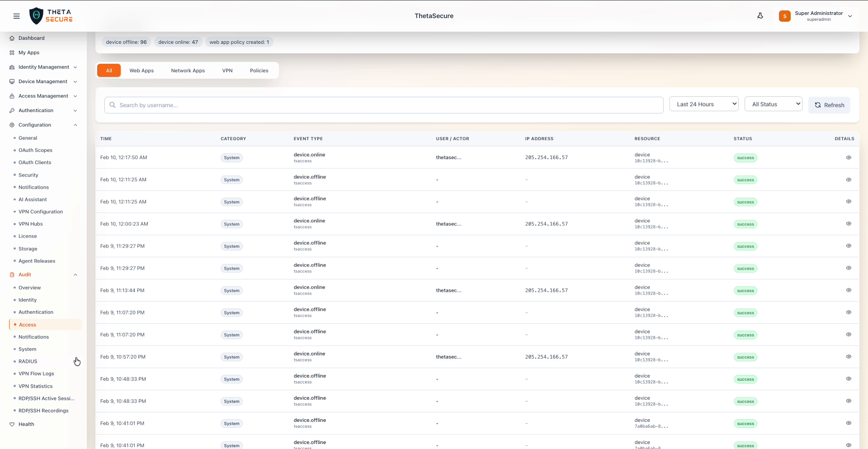This screenshot has width=868, height=449.
Task: Select the Policies tab
Action: click(259, 70)
